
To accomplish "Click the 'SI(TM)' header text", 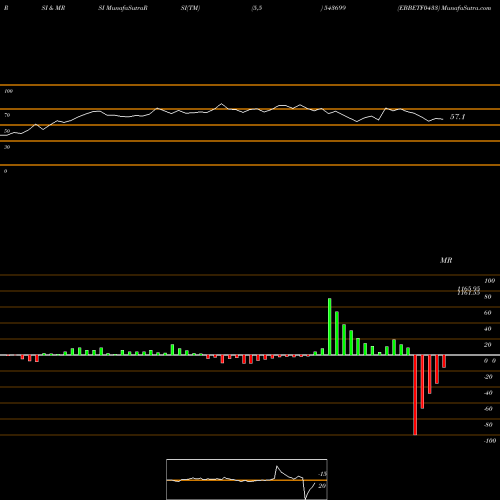I will (190, 8).
